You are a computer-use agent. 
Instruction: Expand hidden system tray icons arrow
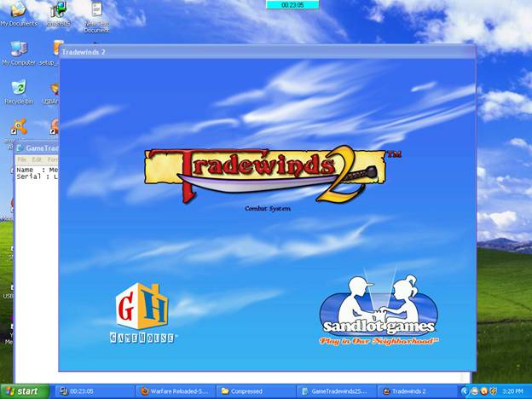[x=464, y=391]
